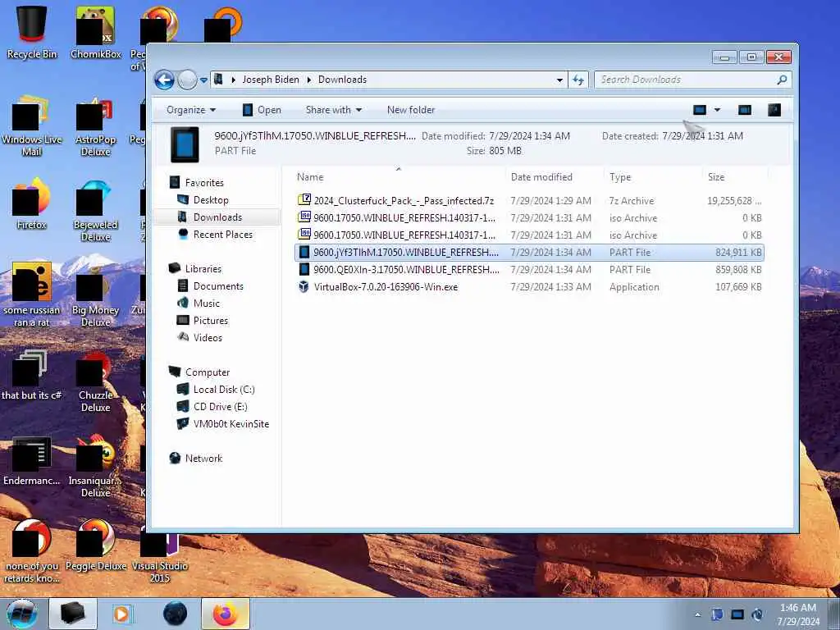
Task: Open the Organize menu
Action: point(191,110)
